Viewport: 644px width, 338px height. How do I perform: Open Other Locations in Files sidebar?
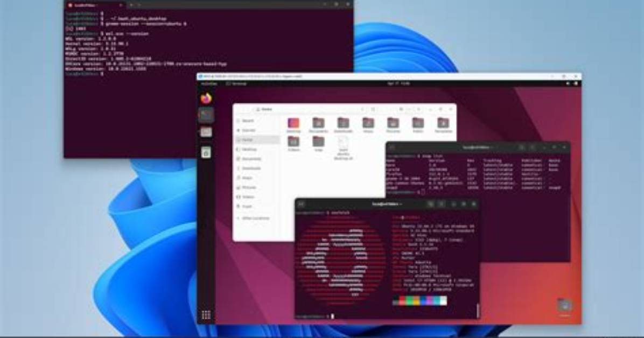tap(257, 218)
